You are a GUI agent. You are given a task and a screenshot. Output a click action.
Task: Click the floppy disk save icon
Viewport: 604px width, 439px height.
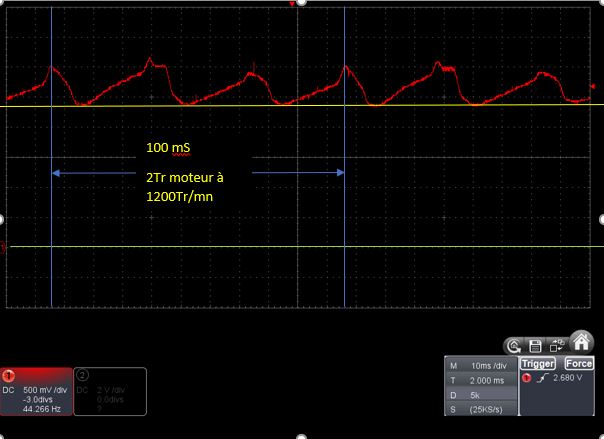535,346
